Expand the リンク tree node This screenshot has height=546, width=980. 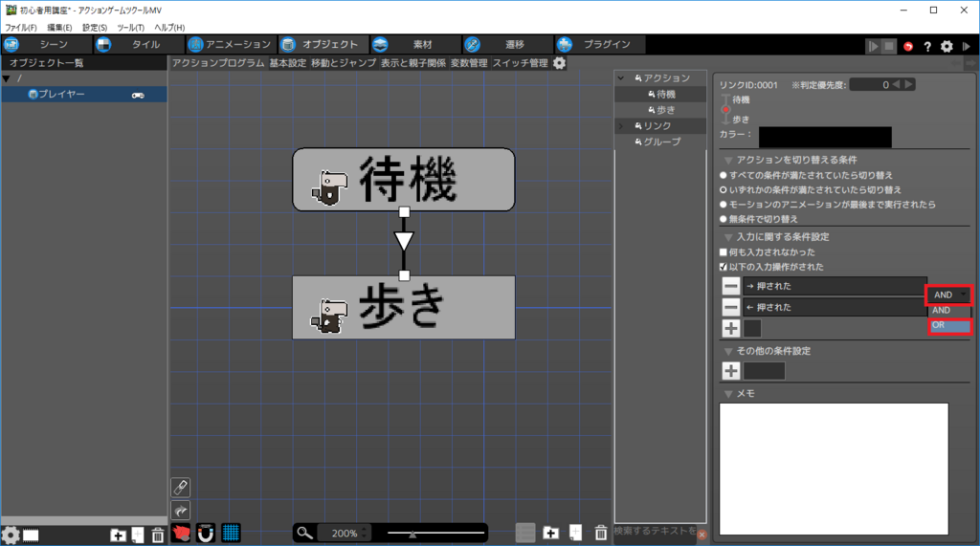pyautogui.click(x=620, y=126)
